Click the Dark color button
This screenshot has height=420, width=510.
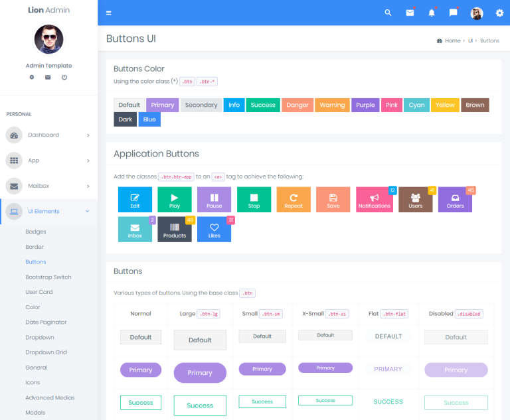tap(126, 119)
